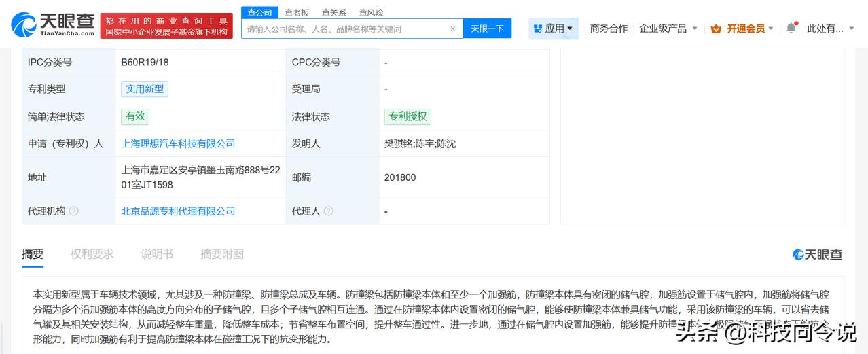Open 商务合作 link

[x=609, y=29]
